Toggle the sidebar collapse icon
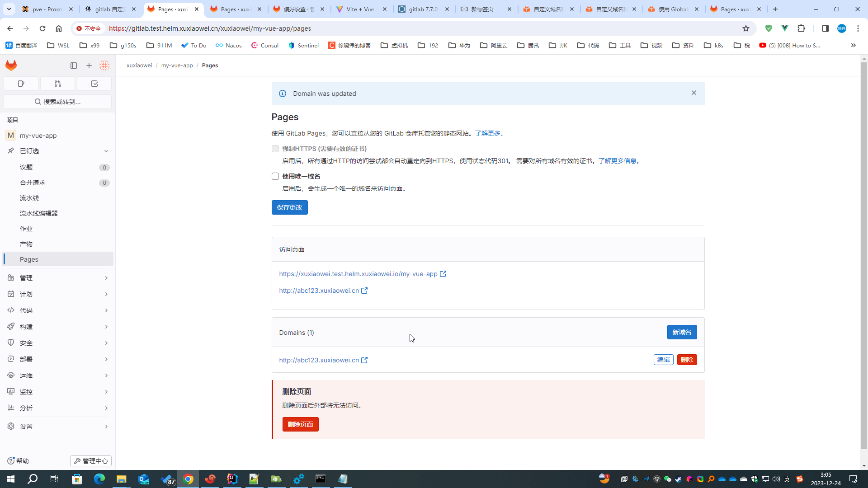Viewport: 868px width, 488px height. (x=74, y=66)
